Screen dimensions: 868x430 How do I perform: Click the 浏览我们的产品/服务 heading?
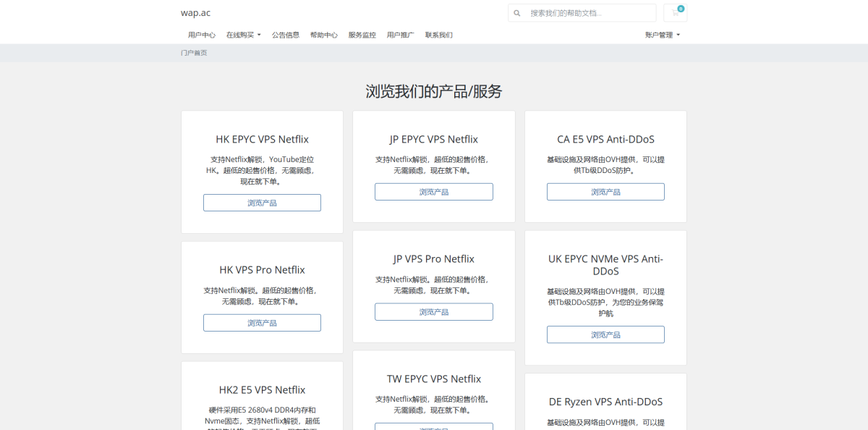pyautogui.click(x=434, y=91)
